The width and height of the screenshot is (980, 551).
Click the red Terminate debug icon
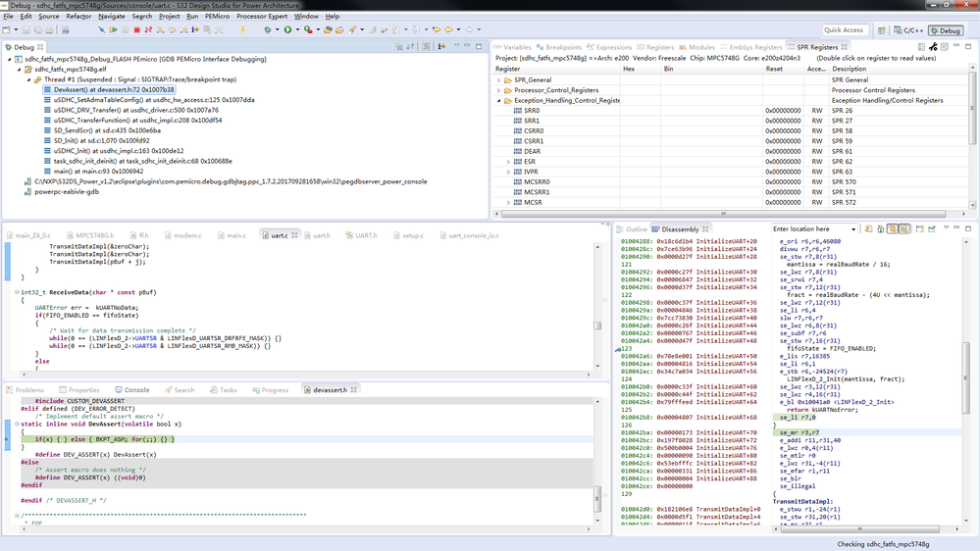pos(137,29)
